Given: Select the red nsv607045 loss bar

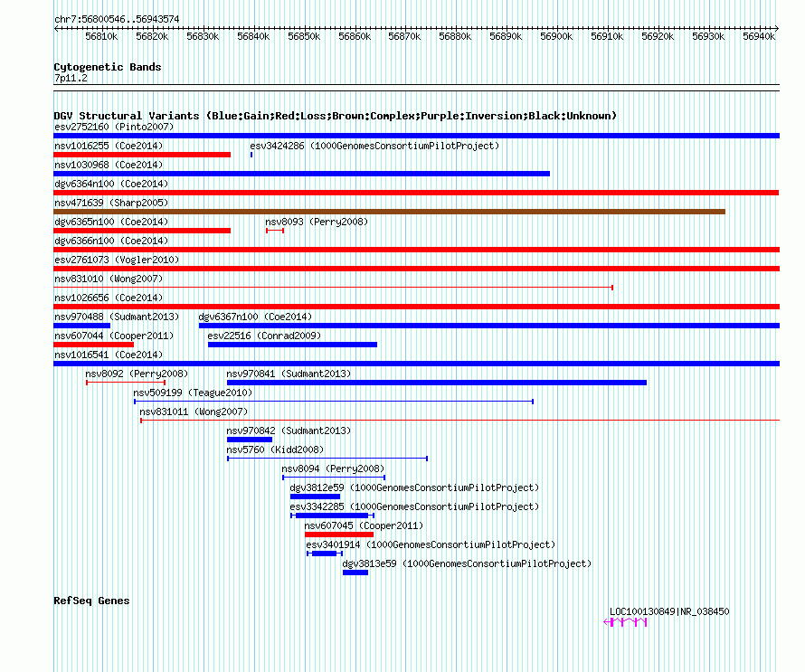Looking at the screenshot, I should pos(339,535).
